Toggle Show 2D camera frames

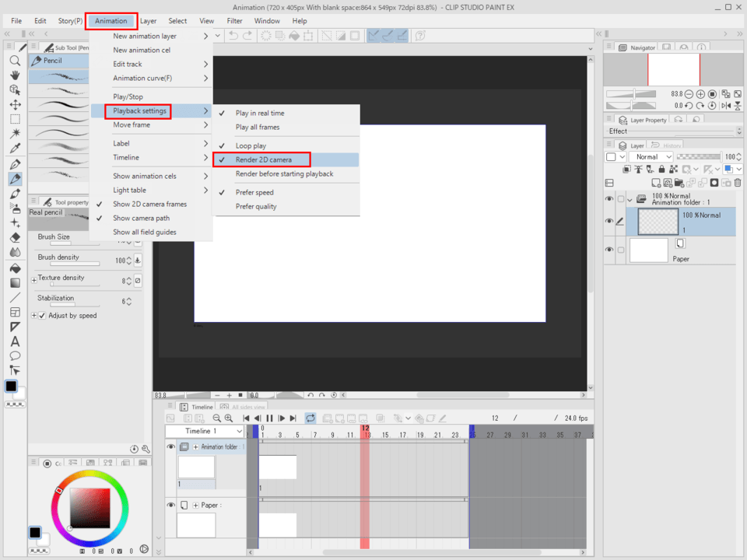[x=151, y=204]
